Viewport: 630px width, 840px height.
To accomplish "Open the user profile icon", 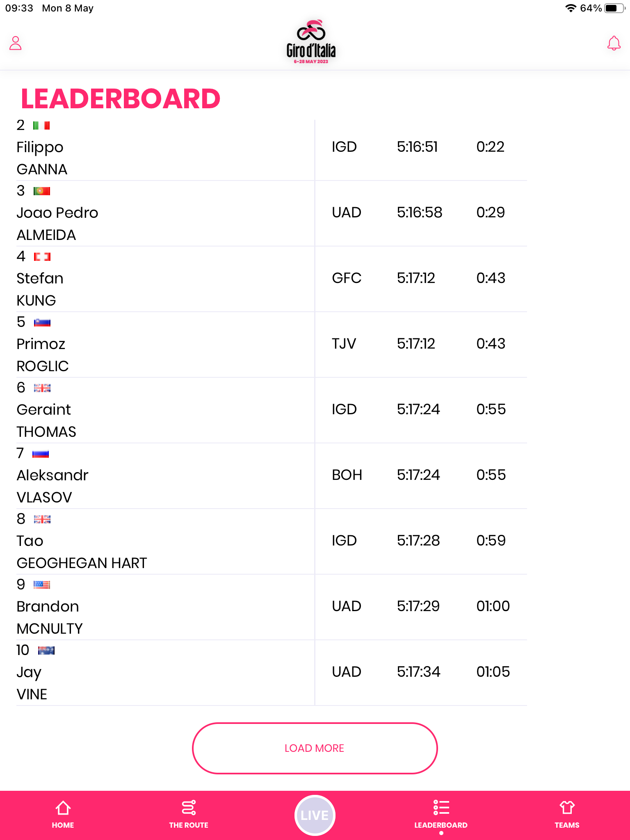I will [x=16, y=43].
